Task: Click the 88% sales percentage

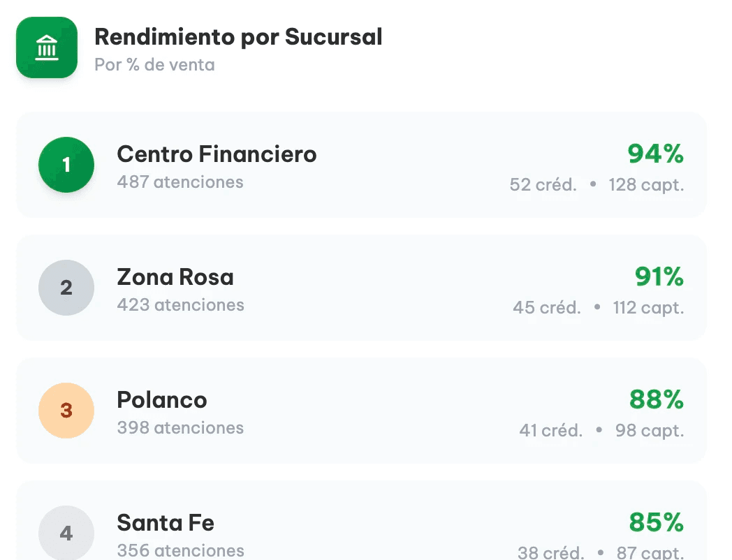Action: (657, 399)
